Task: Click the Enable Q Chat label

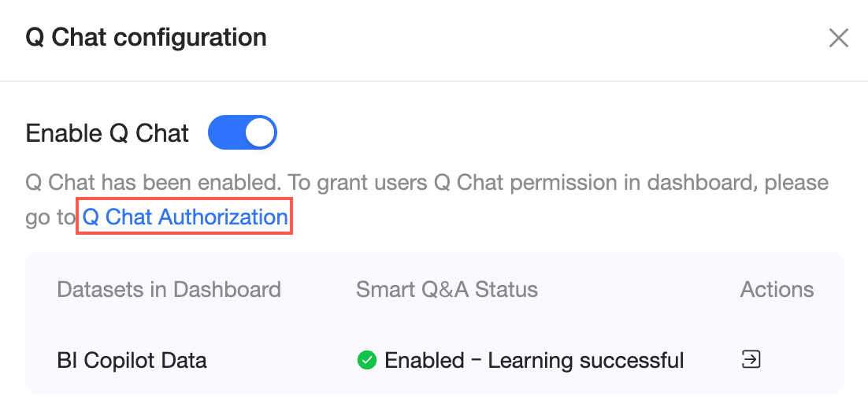Action: pos(107,133)
